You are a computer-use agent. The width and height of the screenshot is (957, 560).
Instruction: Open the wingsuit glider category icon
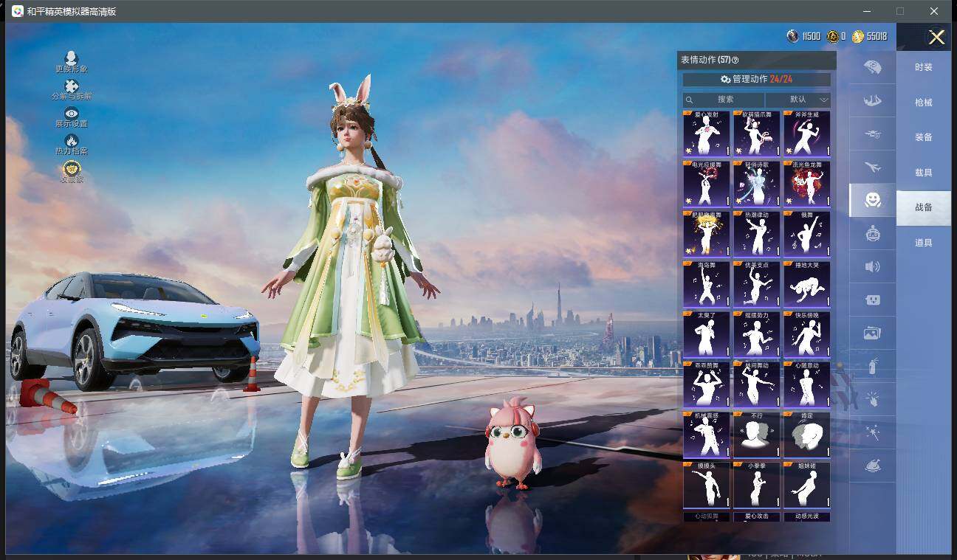[873, 100]
